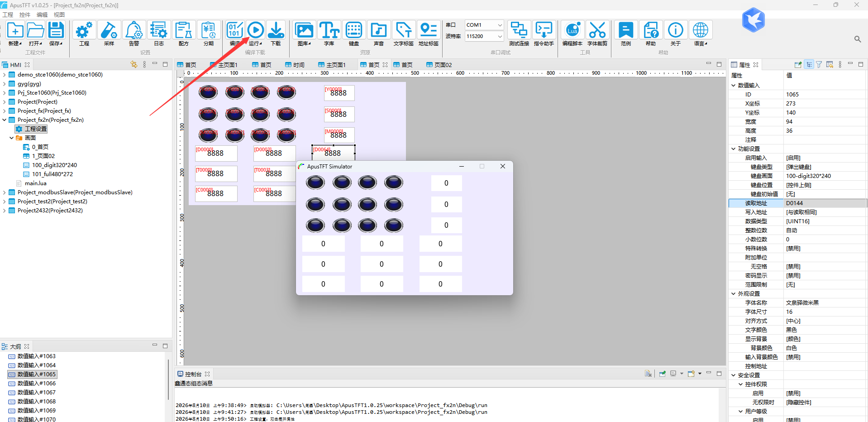
Task: Expand the demo_stce1060 project node
Action: pyautogui.click(x=5, y=75)
